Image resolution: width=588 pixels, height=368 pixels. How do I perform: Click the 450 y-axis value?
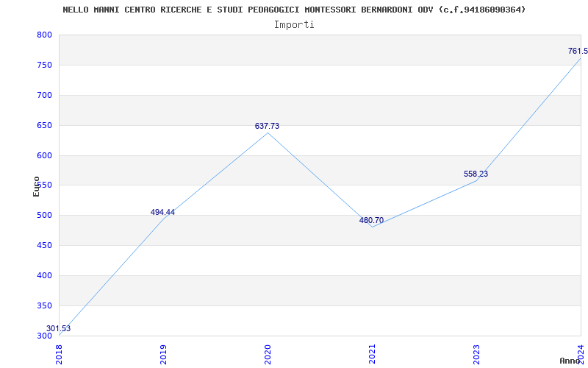click(44, 246)
